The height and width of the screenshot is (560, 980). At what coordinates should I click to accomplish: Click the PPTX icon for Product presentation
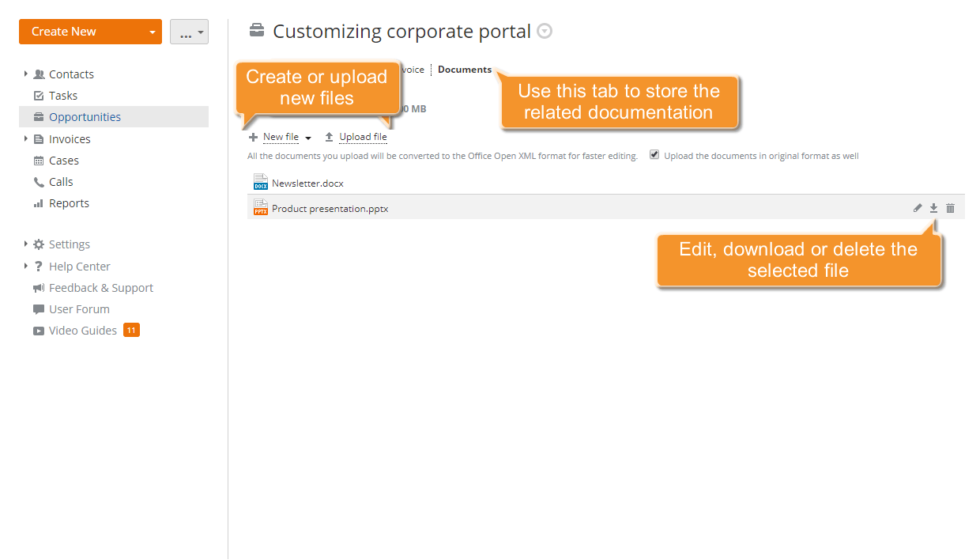tap(261, 207)
